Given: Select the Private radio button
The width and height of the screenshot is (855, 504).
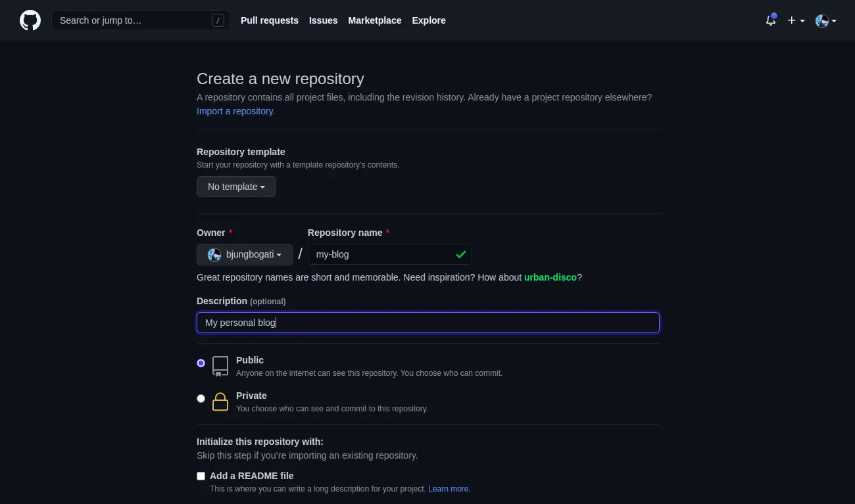Looking at the screenshot, I should [x=201, y=398].
